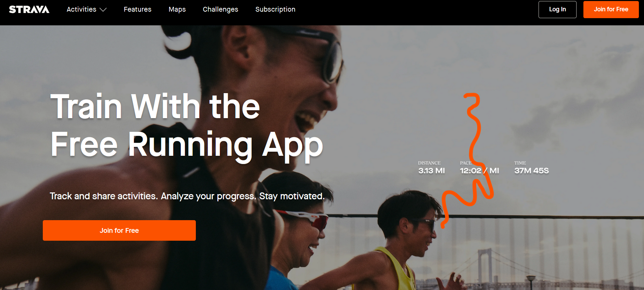
Task: Click the Log In button
Action: (x=557, y=10)
